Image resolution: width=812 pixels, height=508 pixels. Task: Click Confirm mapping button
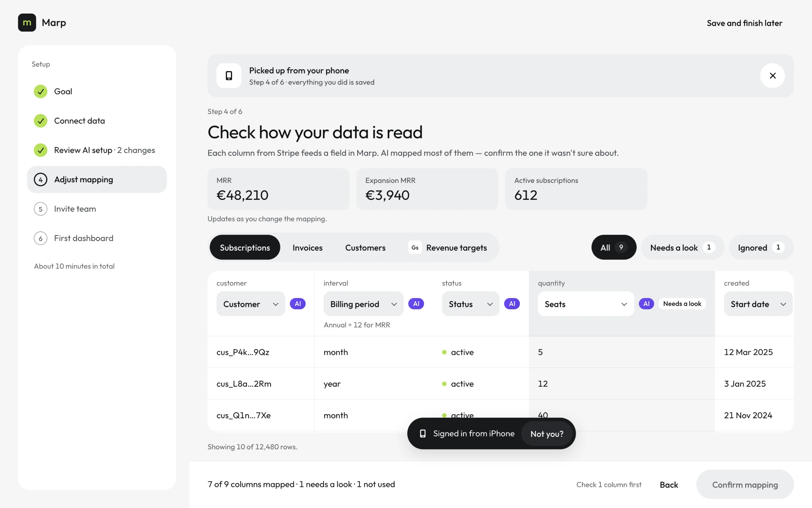pyautogui.click(x=745, y=485)
